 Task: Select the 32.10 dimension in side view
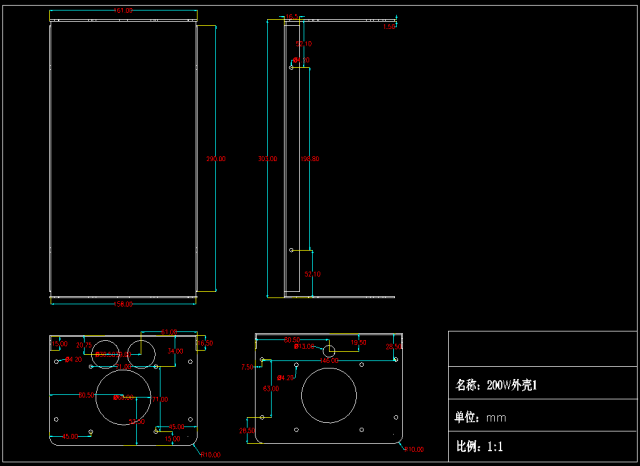tap(313, 274)
